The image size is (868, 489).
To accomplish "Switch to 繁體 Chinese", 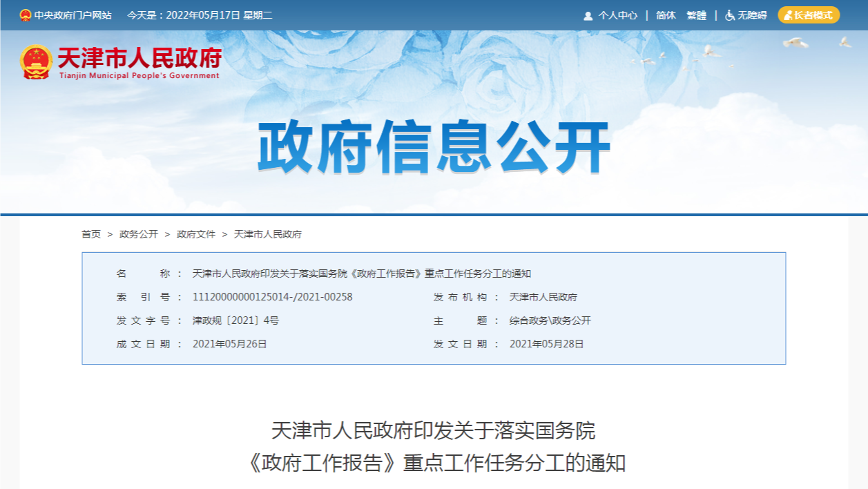I will [696, 15].
